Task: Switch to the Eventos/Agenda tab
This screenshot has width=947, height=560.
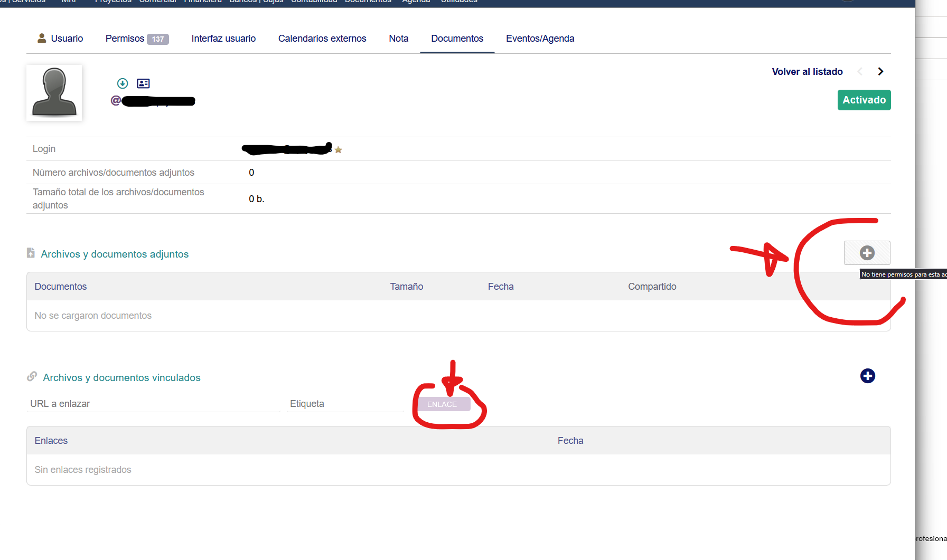Action: pos(540,39)
